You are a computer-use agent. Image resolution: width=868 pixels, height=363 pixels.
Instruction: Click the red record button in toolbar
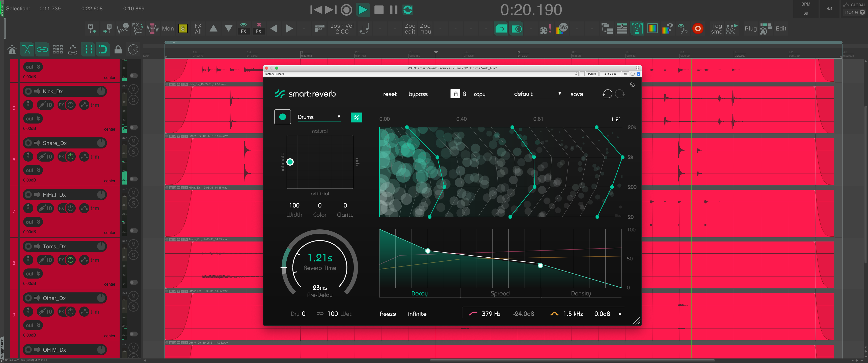[697, 29]
